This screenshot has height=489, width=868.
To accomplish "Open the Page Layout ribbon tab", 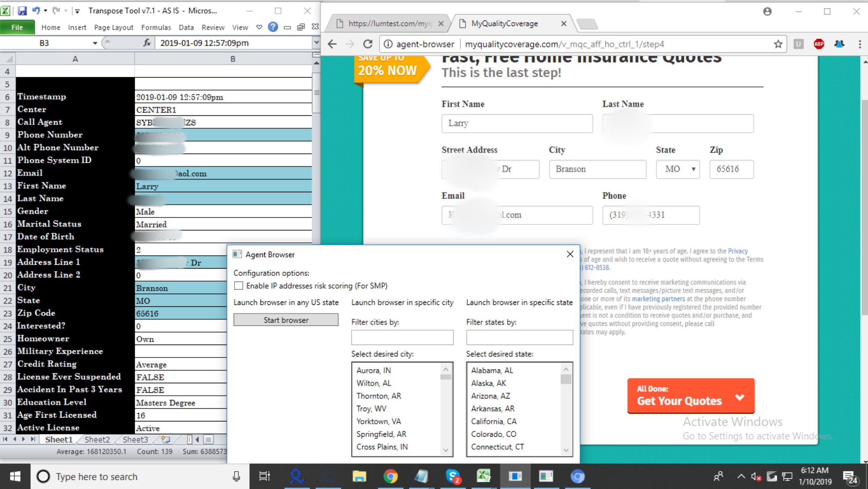I will point(113,28).
